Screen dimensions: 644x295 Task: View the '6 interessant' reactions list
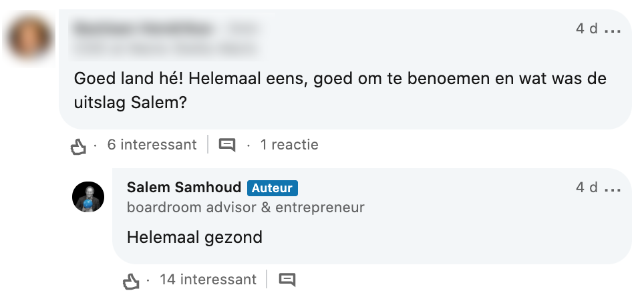click(x=152, y=145)
